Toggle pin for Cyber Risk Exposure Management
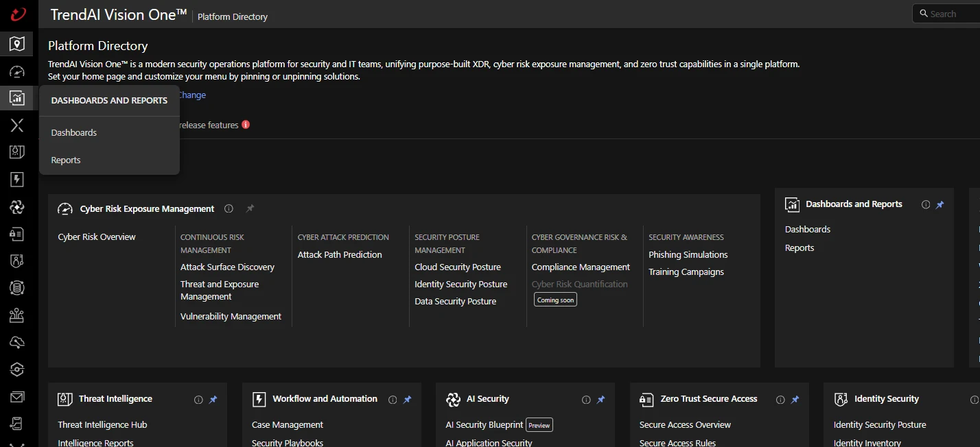 pos(250,208)
